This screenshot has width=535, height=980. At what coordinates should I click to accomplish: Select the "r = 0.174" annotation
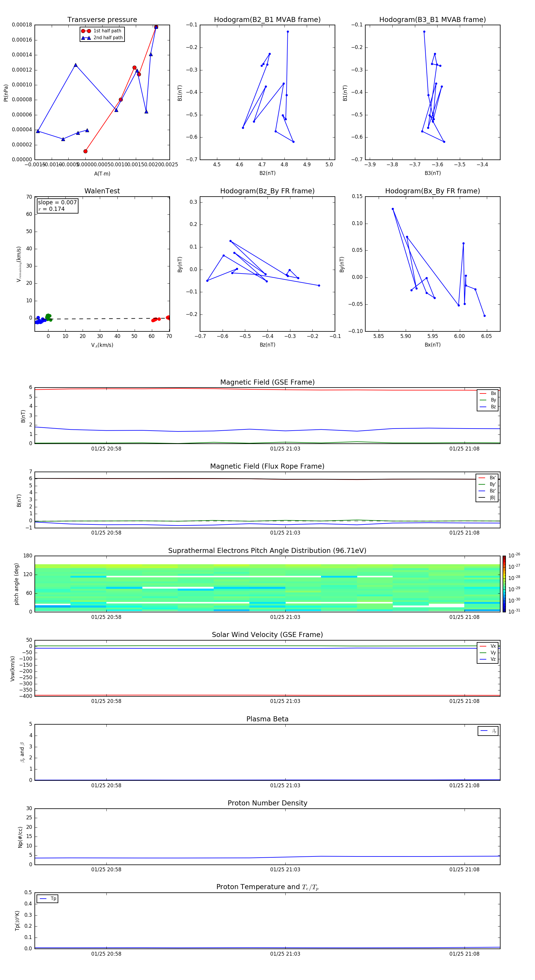tap(51, 209)
